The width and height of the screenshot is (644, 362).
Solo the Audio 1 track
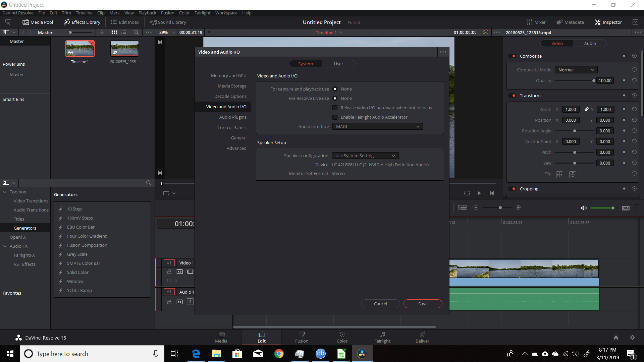190,302
